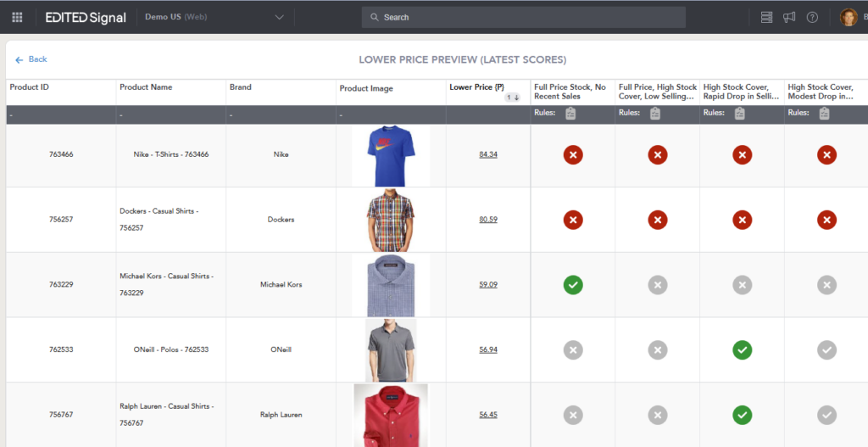Go back using the Back link
The width and height of the screenshot is (868, 447).
(x=31, y=59)
